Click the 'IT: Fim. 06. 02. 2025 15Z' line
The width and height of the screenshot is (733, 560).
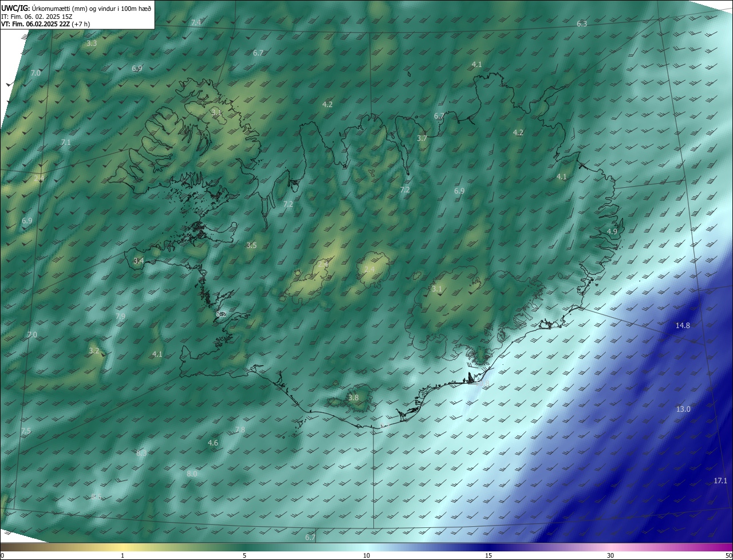tap(38, 16)
